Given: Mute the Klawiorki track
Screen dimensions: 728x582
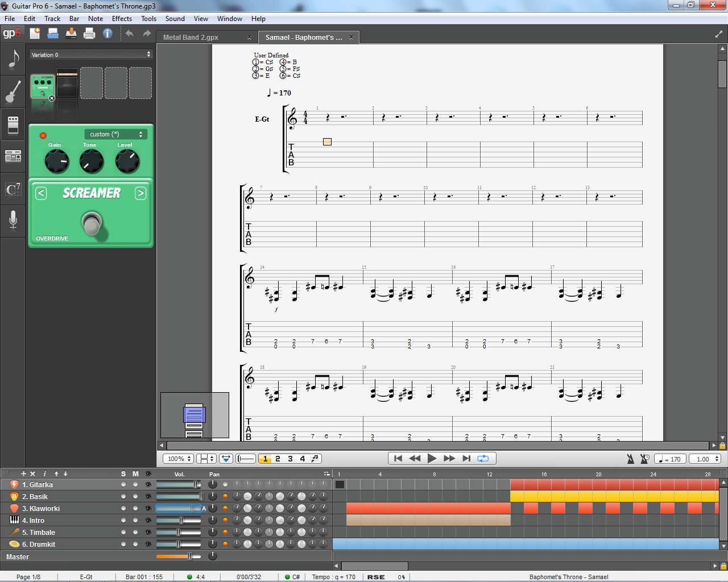Looking at the screenshot, I should tap(135, 509).
